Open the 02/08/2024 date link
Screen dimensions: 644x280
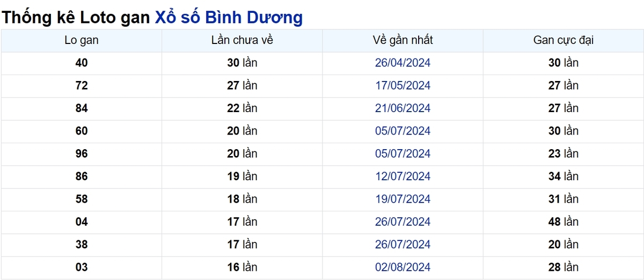[403, 267]
